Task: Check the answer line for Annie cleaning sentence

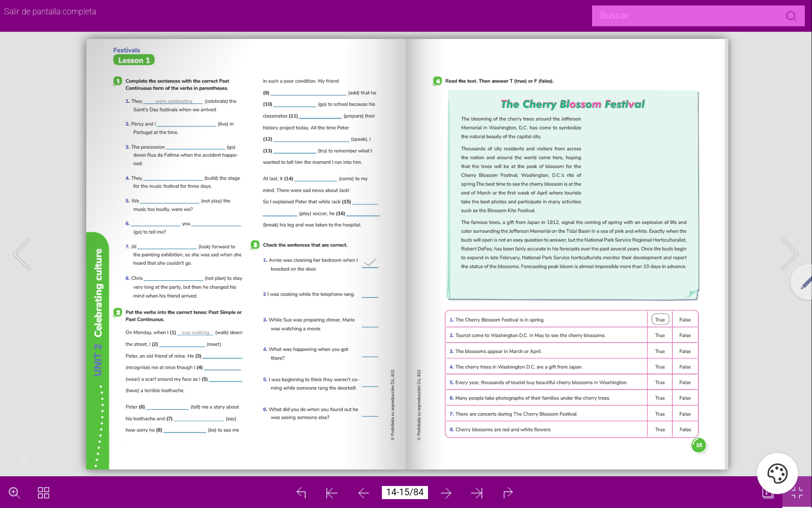Action: point(370,263)
